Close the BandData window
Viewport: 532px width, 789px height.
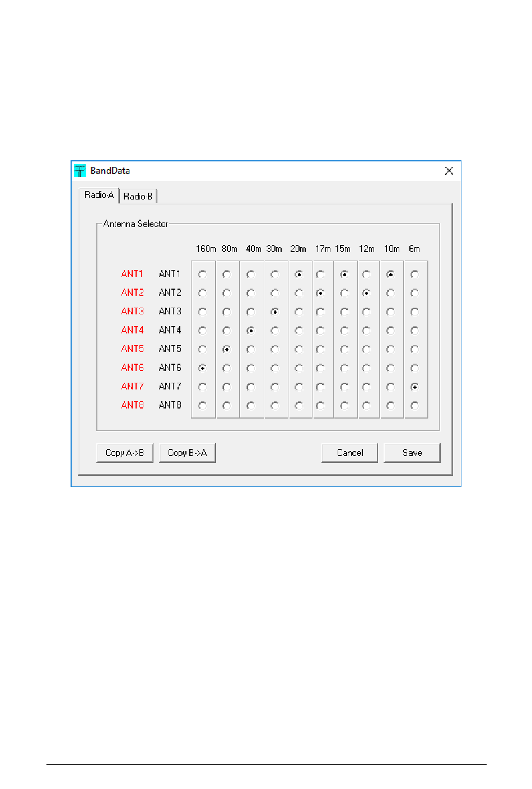(x=449, y=171)
